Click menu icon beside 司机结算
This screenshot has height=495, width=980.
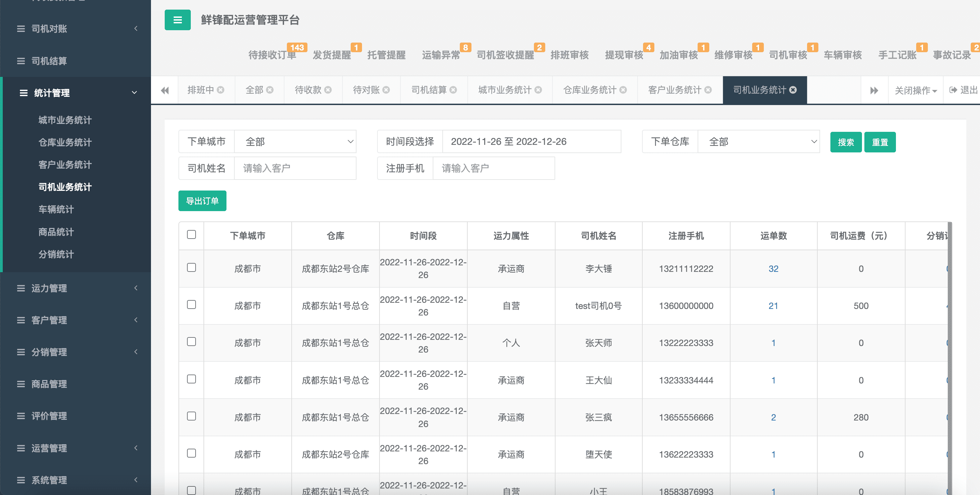point(21,61)
